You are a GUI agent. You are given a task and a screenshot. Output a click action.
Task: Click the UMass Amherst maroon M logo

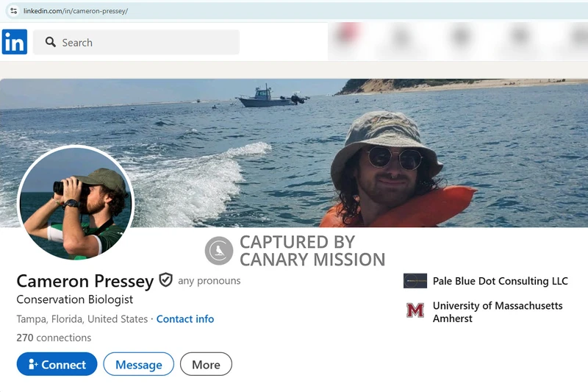pos(415,311)
